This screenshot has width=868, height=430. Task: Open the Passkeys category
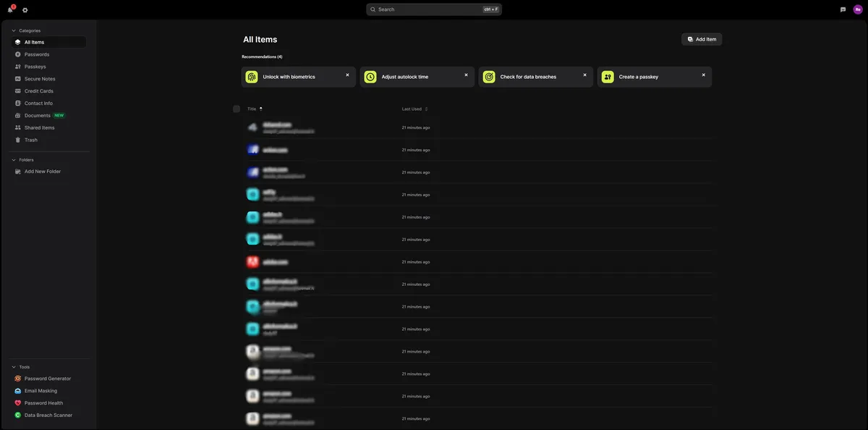[x=49, y=67]
